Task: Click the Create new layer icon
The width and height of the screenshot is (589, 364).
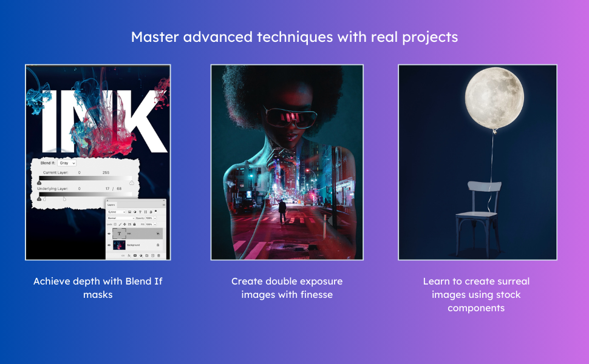Action: pos(152,255)
